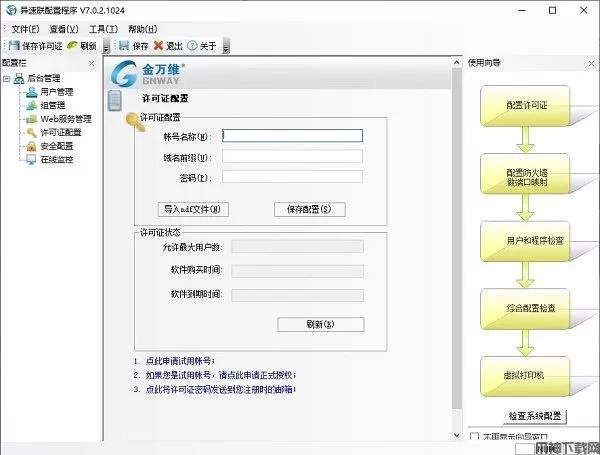
Task: Toggle the 不再显示向导窗口 checkbox
Action: point(474,437)
